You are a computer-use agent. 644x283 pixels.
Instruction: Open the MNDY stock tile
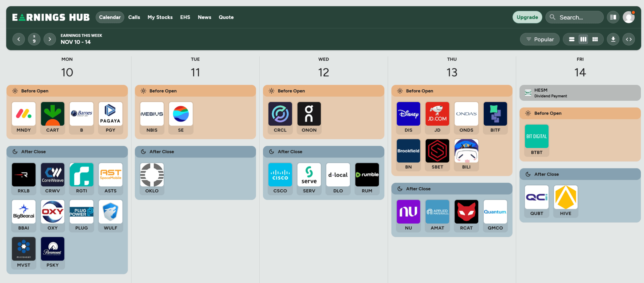coord(23,118)
